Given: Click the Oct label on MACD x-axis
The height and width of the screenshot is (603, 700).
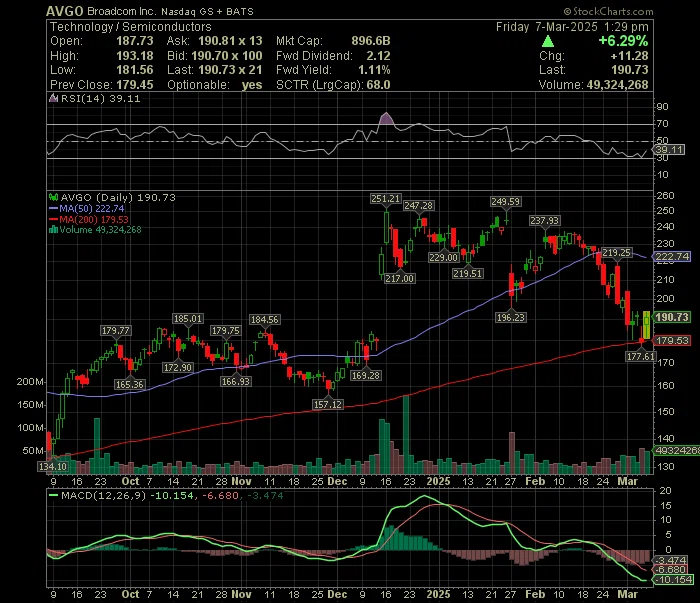Looking at the screenshot, I should click(x=130, y=595).
